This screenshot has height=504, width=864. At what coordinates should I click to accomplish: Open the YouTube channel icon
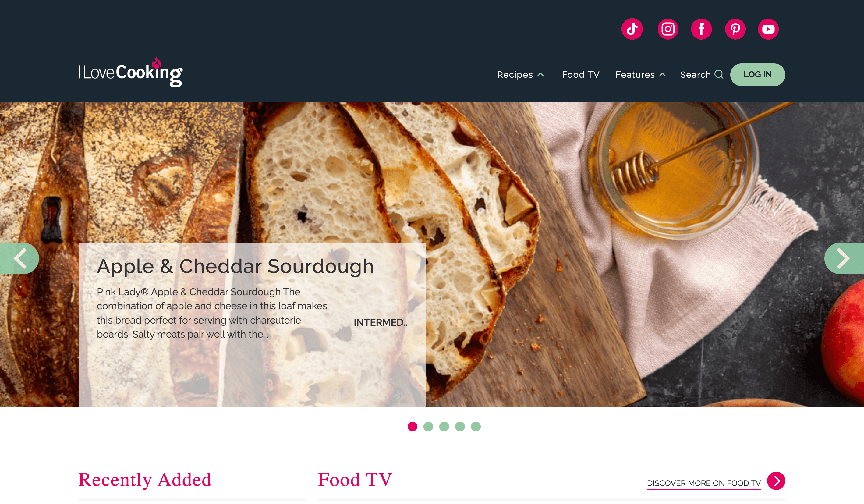pyautogui.click(x=768, y=29)
